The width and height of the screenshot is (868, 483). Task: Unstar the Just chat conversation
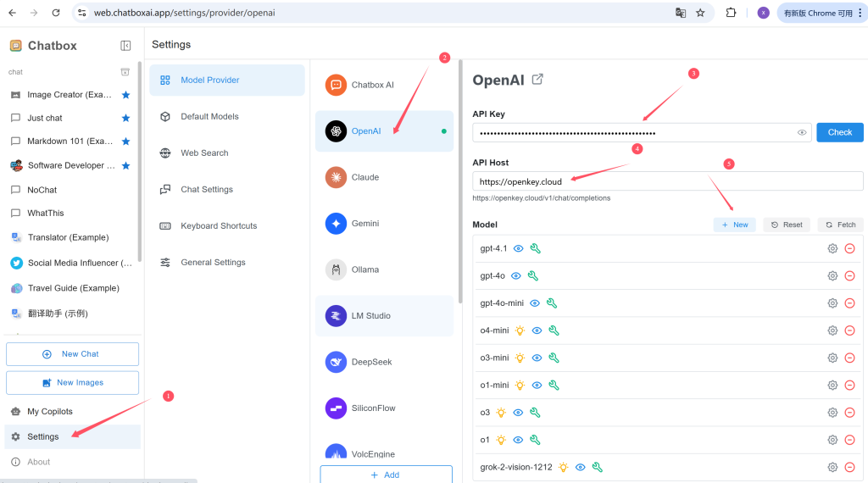point(125,118)
